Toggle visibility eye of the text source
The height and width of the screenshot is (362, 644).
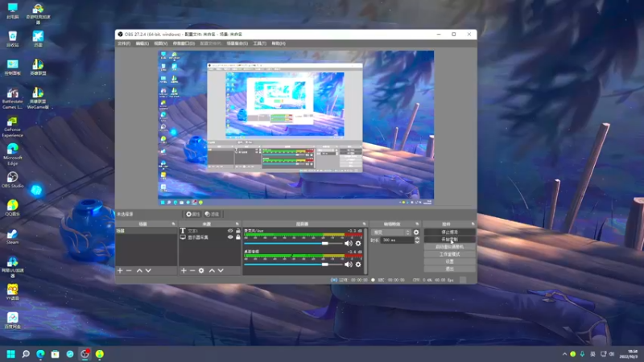[230, 231]
